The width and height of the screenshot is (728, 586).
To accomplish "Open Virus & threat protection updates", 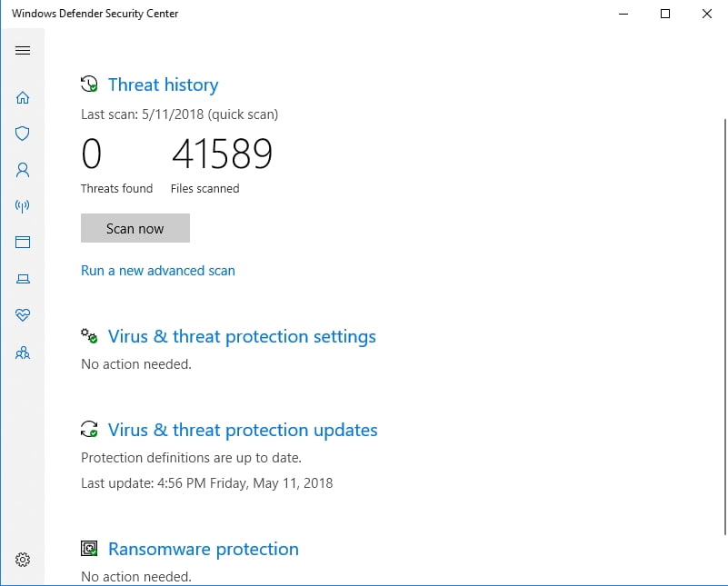I will [243, 430].
